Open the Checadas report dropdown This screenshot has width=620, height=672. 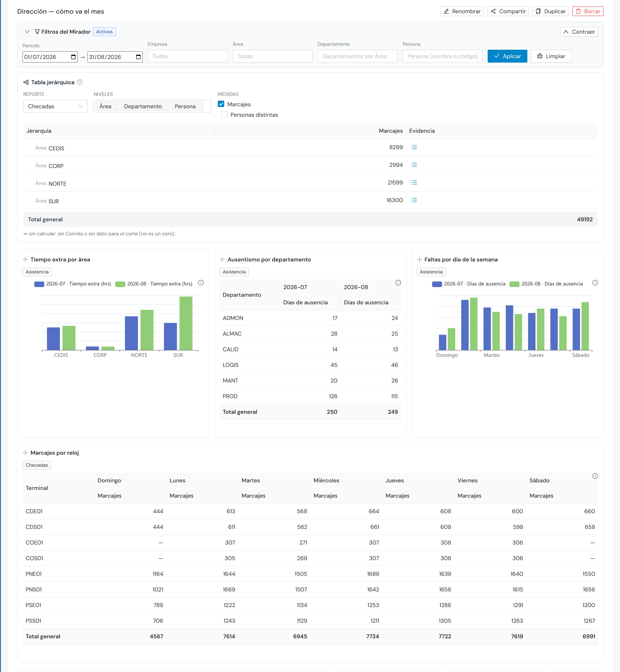pos(55,106)
